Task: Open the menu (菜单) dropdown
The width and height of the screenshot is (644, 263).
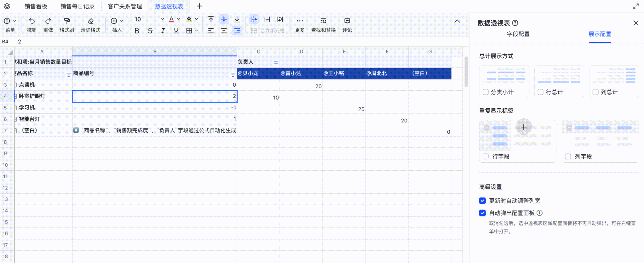Action: pos(10,25)
